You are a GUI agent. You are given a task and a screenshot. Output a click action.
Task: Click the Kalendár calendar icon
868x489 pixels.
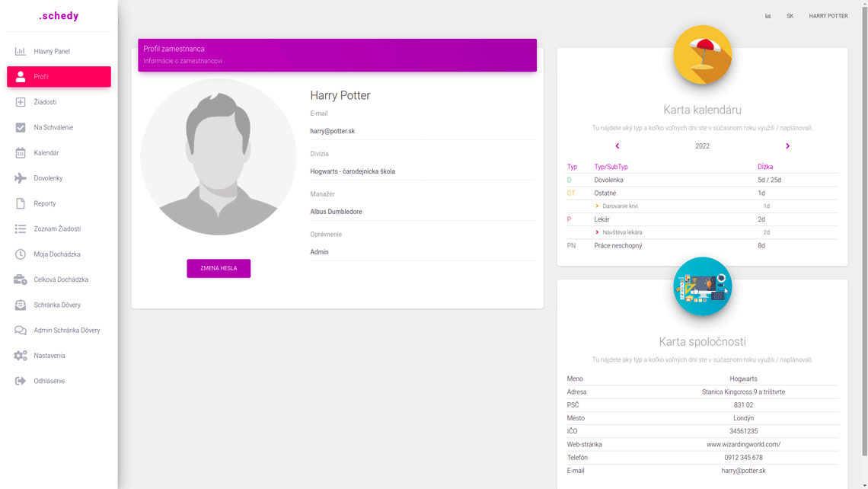[x=21, y=153]
